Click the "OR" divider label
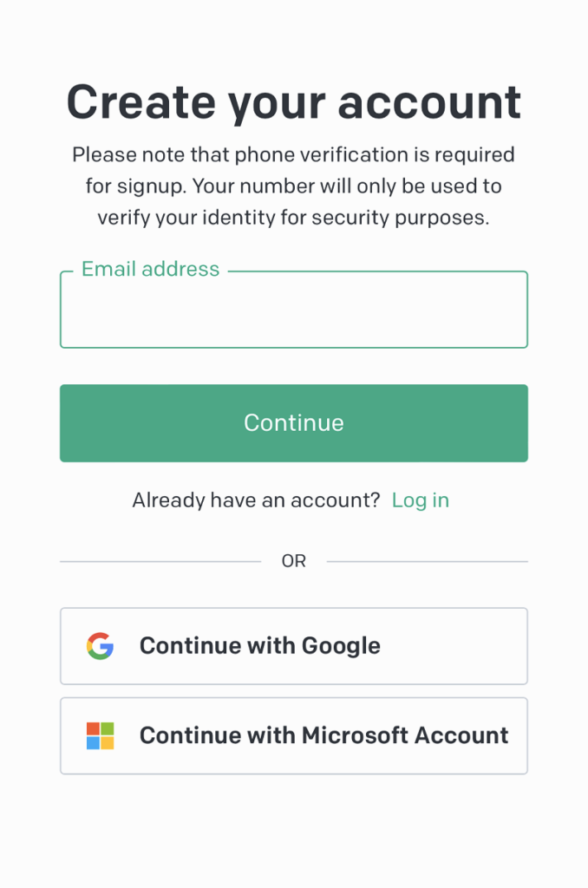588x888 pixels. 294,561
